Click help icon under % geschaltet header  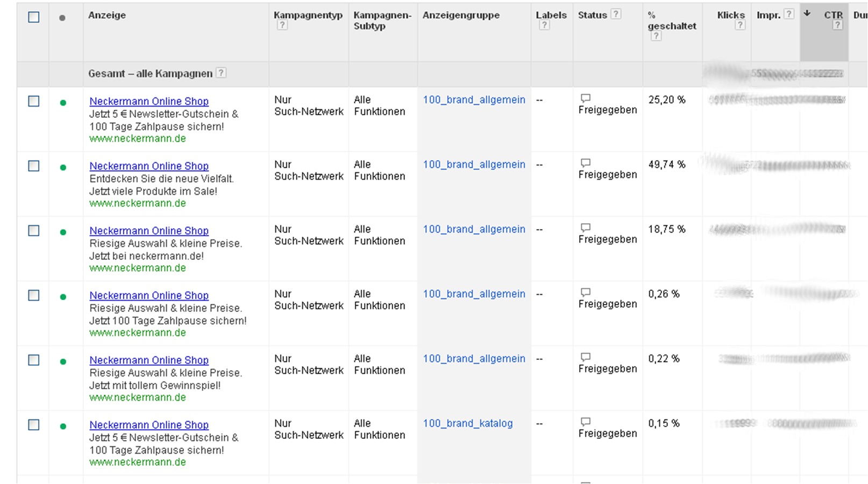[656, 36]
